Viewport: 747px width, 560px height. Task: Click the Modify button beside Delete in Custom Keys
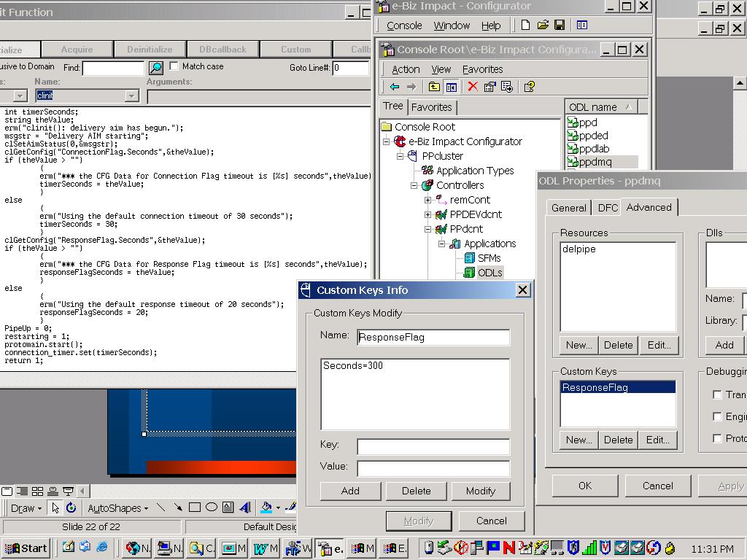480,491
